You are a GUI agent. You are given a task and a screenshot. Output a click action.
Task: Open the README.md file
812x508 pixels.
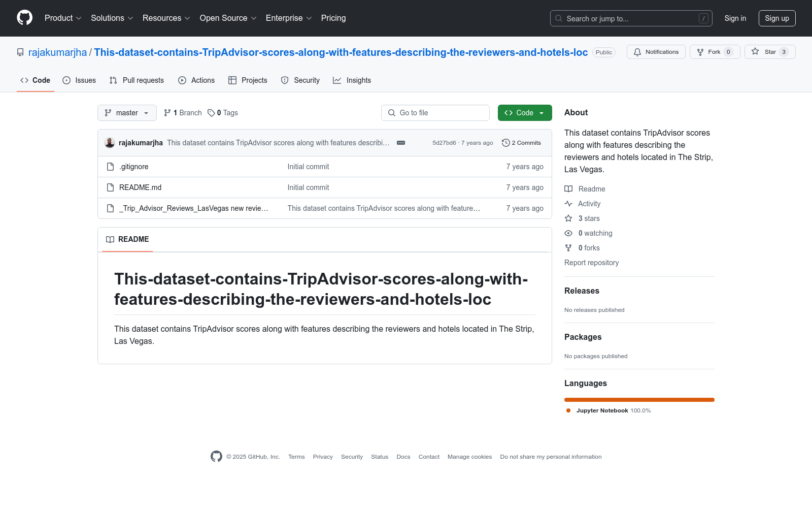point(140,187)
